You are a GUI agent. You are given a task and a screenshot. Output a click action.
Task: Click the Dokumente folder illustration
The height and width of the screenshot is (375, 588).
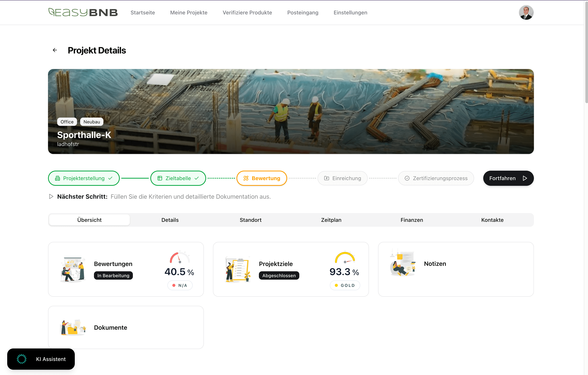[x=73, y=327]
